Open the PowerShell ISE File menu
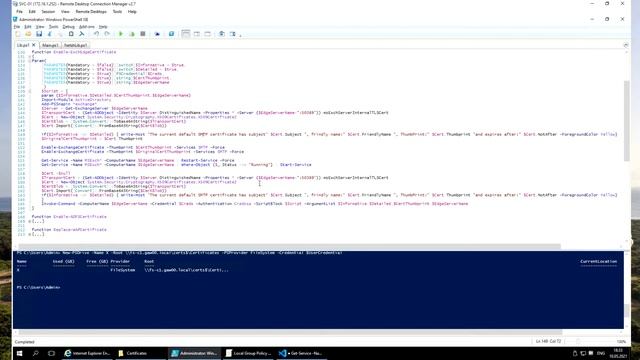The image size is (640, 360). click(x=17, y=27)
